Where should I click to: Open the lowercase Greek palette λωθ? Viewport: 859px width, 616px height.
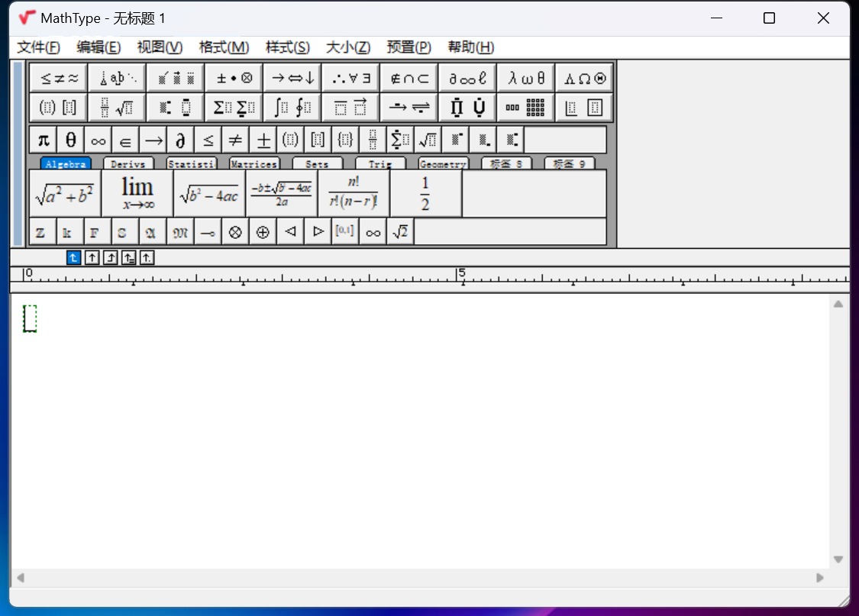coord(526,79)
